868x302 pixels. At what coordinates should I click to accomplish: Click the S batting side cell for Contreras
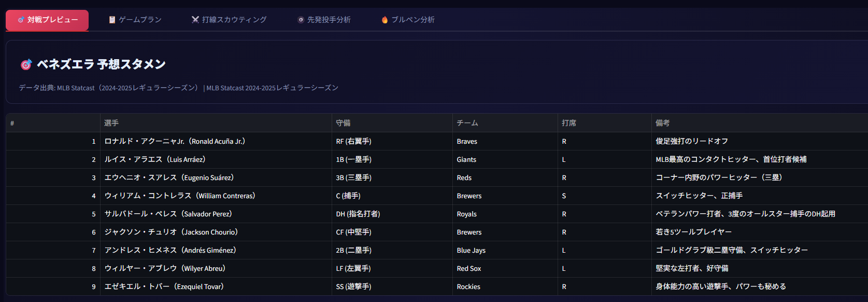605,196
